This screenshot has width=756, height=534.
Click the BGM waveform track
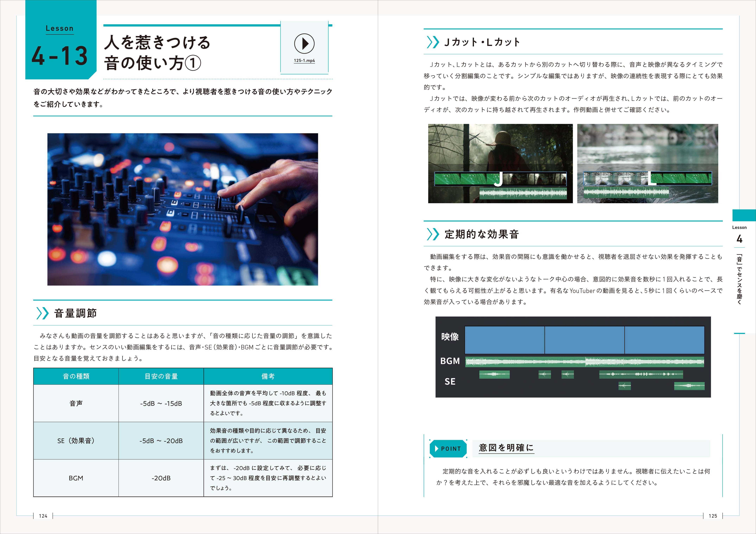(584, 362)
